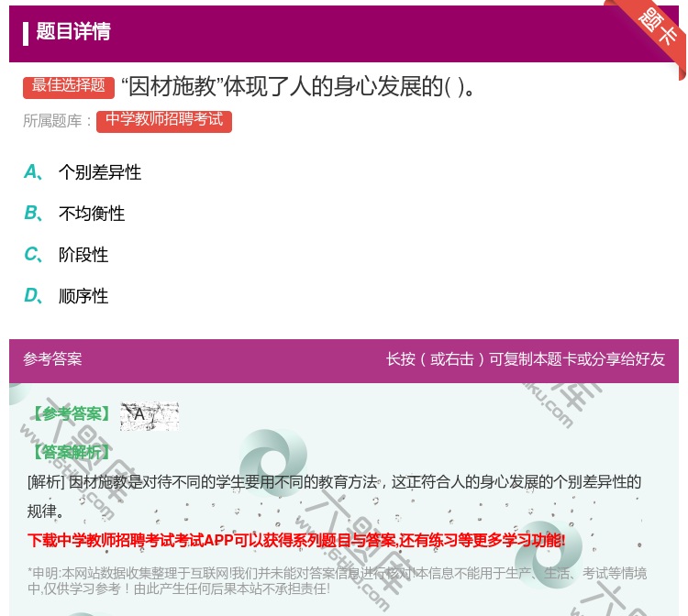688x616 pixels.
Task: Click the "长按（或右击）可复制本题卡" share hint
Action: point(525,359)
